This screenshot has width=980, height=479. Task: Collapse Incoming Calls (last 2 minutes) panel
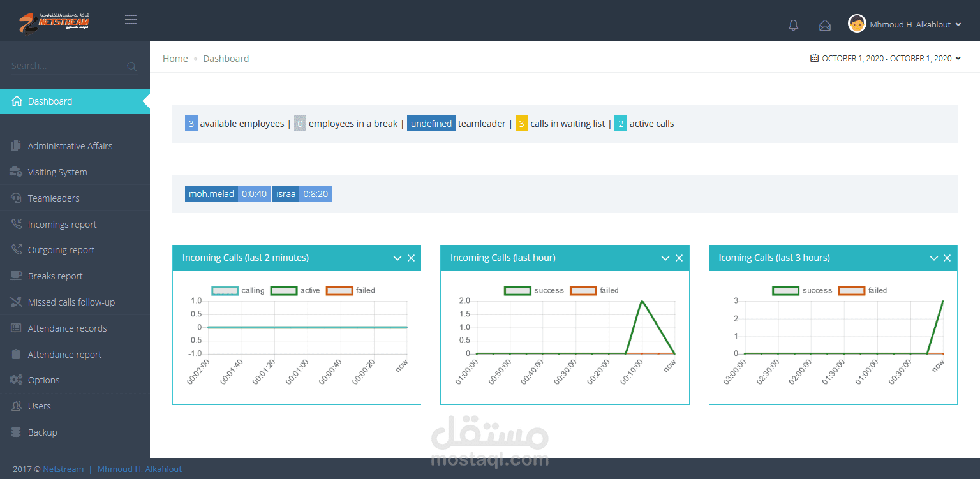tap(397, 258)
